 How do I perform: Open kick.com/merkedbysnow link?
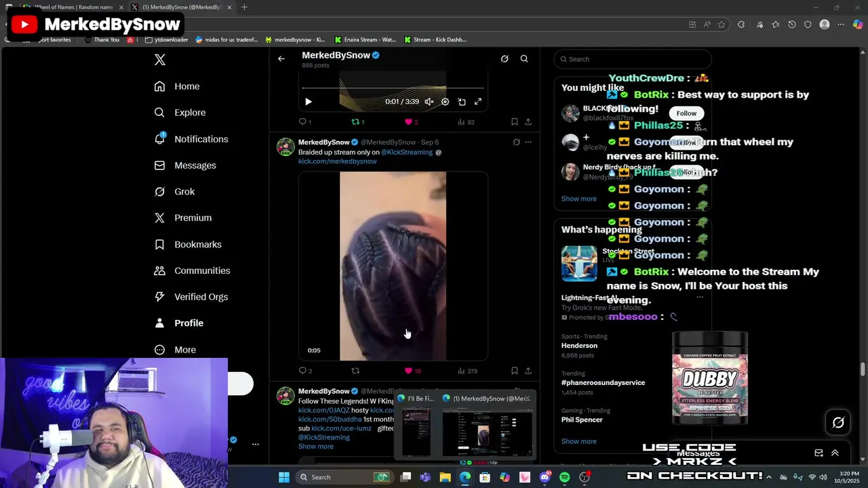coord(337,161)
